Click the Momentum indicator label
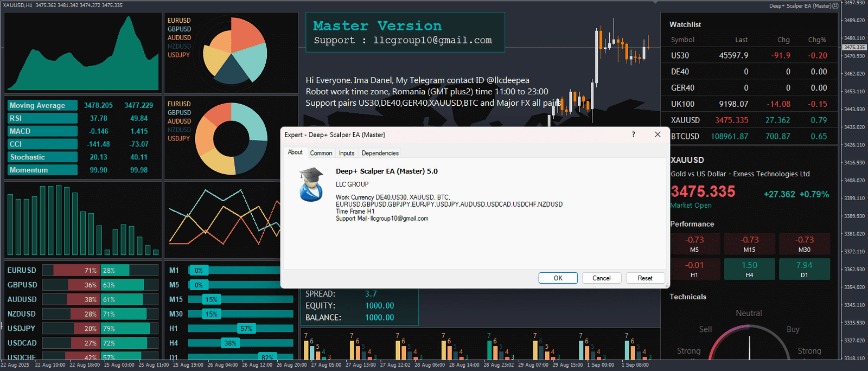The image size is (868, 371). 42,170
